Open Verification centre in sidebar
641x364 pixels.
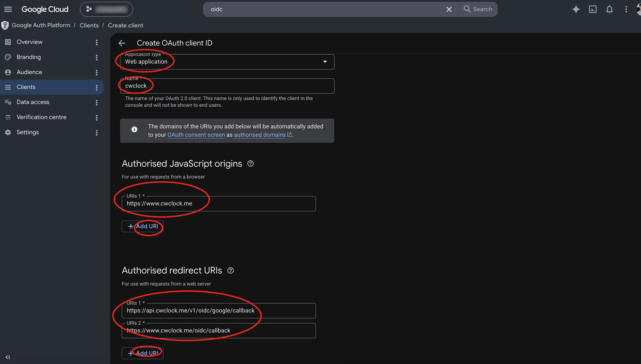(41, 117)
